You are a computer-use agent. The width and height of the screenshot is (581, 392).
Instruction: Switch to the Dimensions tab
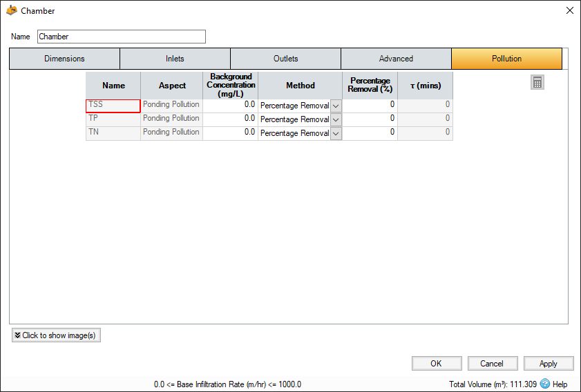click(x=64, y=59)
